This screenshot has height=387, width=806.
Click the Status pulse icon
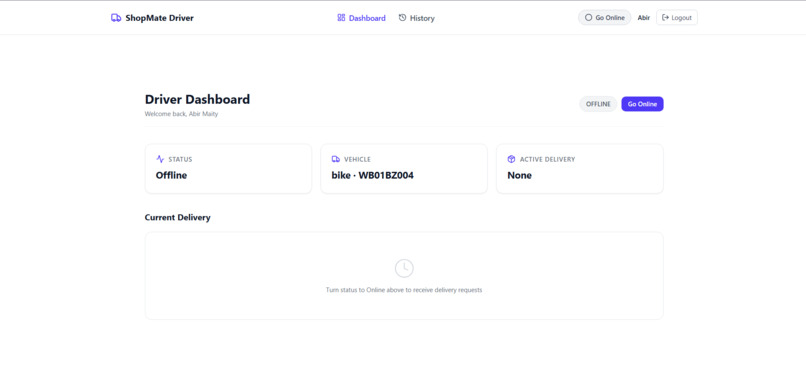(160, 159)
